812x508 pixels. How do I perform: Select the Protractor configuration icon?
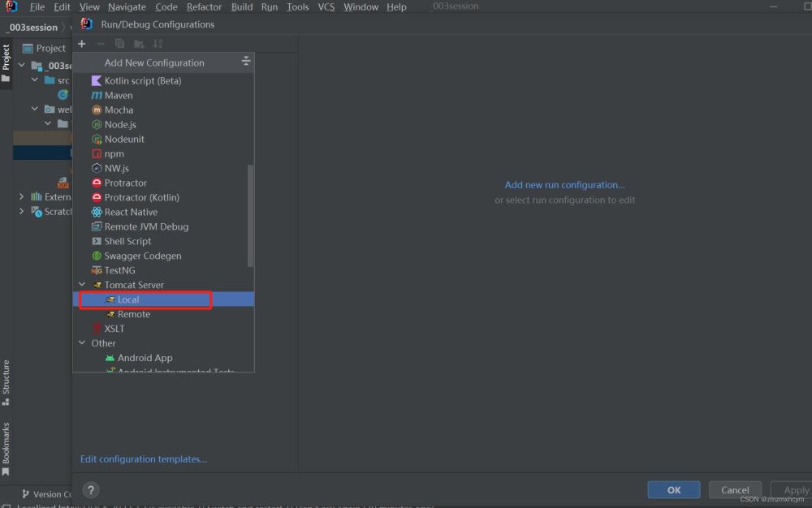(97, 183)
